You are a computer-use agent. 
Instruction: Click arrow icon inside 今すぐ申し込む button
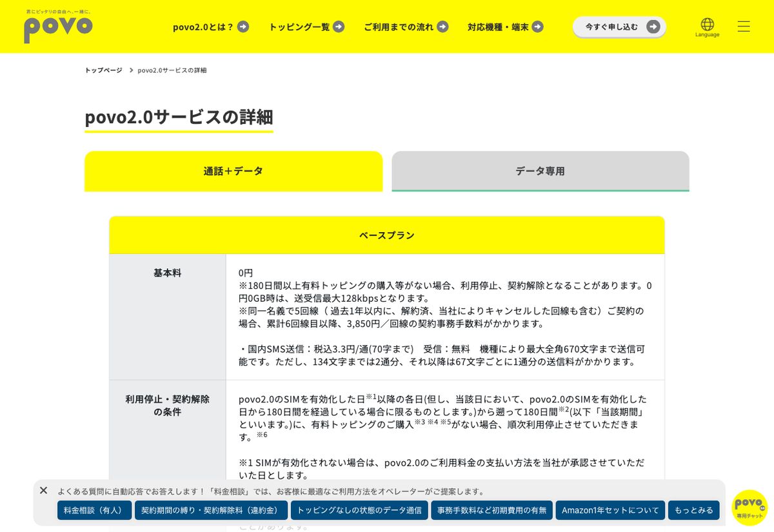653,26
